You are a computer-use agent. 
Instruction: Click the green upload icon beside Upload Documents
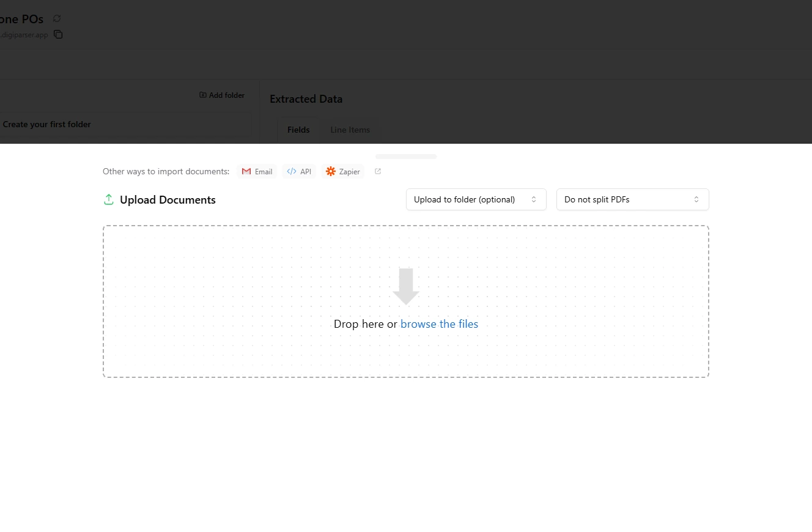point(109,199)
